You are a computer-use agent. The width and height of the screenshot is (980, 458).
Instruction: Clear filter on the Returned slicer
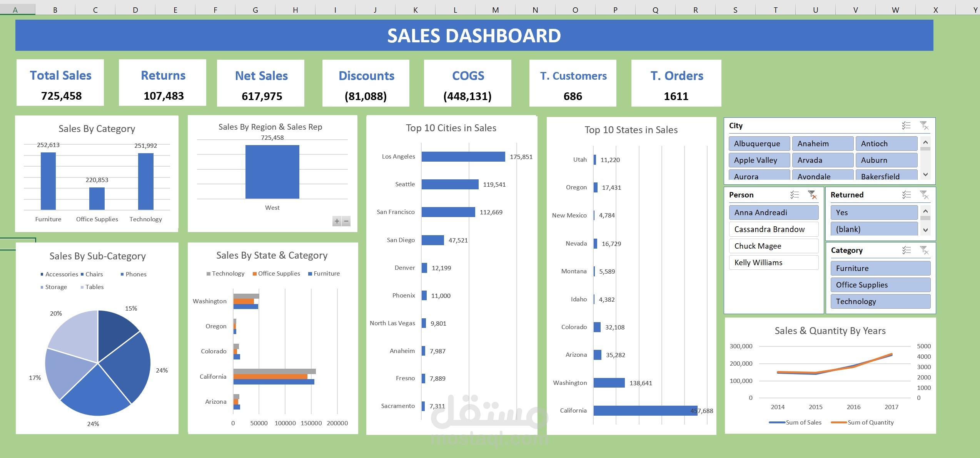(x=924, y=195)
